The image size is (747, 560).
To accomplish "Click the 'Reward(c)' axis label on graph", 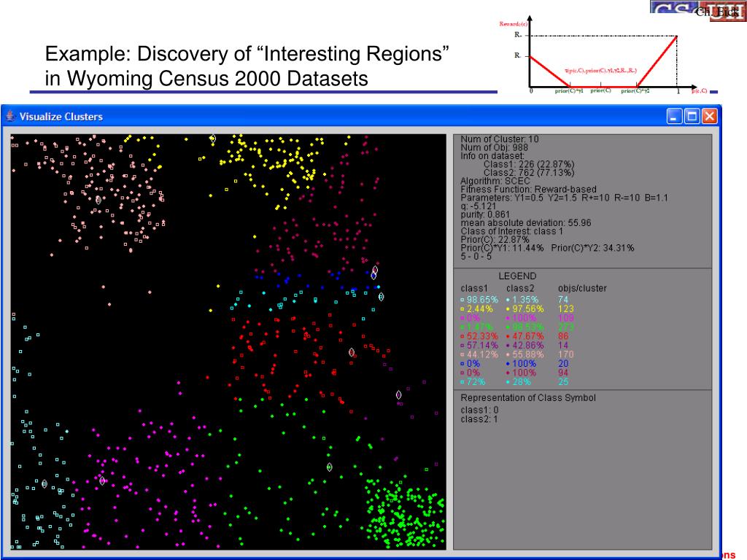I will pos(514,24).
